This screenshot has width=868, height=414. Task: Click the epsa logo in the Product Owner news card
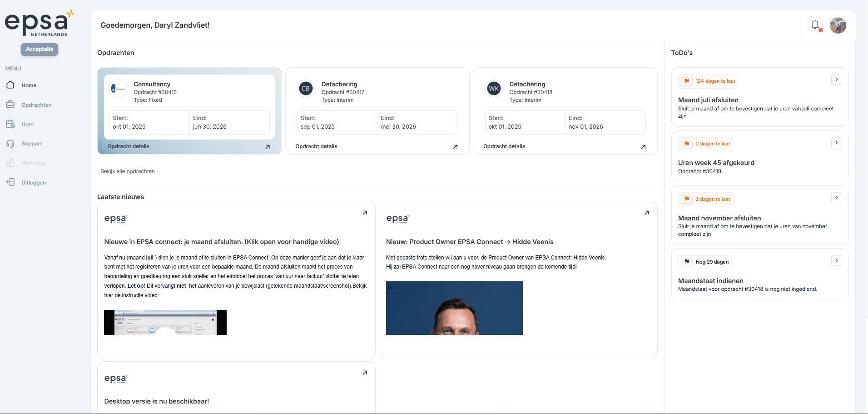(x=398, y=219)
